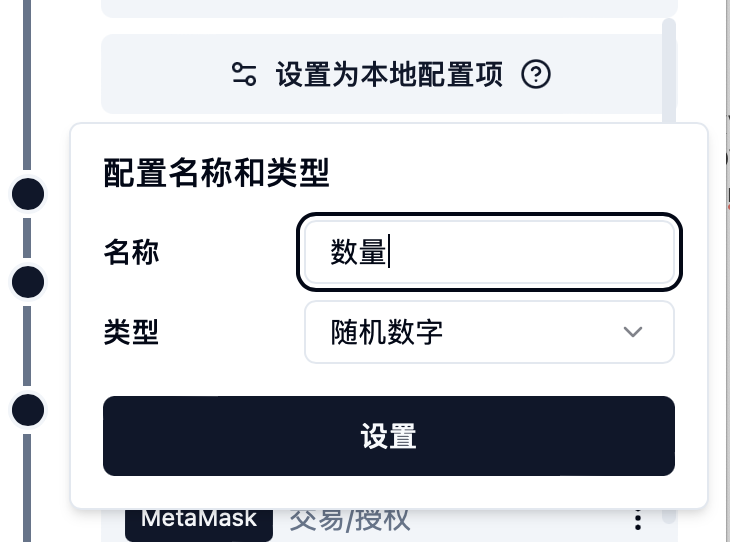Click the question mark help icon

[536, 75]
